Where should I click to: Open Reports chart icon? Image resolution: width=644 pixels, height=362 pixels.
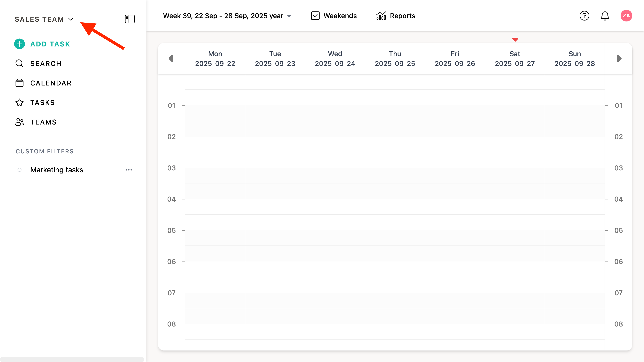(381, 16)
